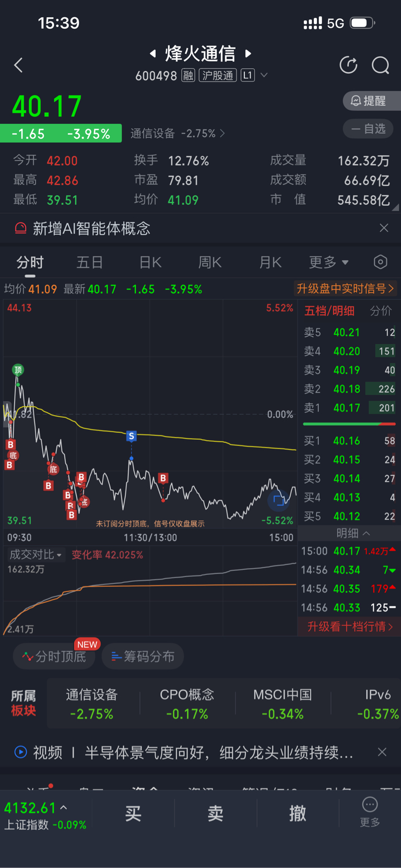Tap the 沪股通 tag
Viewport: 401px width, 868px height.
(218, 76)
